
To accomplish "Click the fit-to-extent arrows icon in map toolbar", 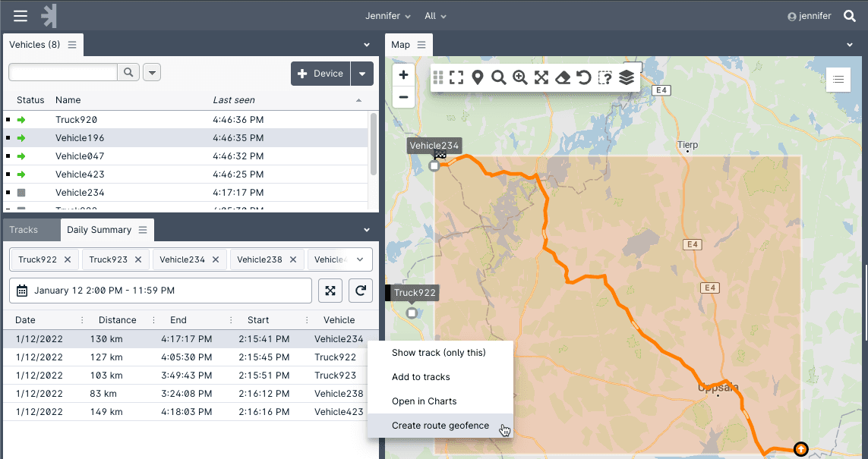I will 541,77.
